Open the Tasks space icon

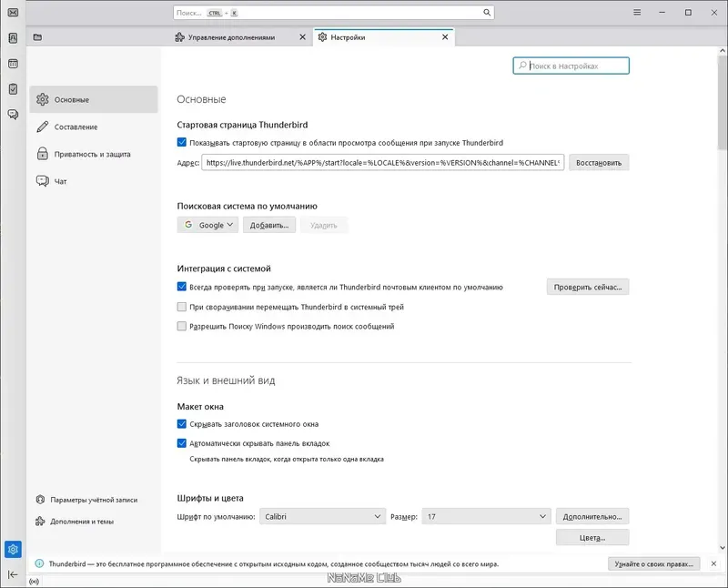[13, 88]
